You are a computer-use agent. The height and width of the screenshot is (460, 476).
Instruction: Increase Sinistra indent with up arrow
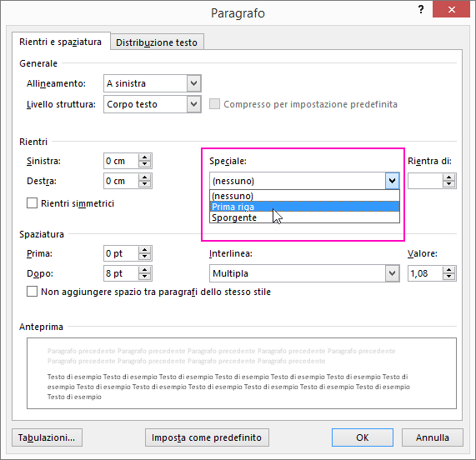point(145,157)
